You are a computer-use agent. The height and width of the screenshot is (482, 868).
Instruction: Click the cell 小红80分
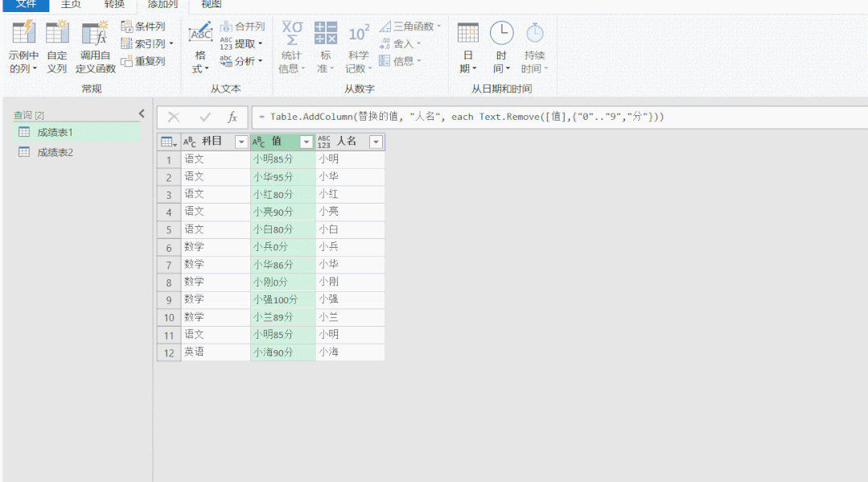[283, 195]
